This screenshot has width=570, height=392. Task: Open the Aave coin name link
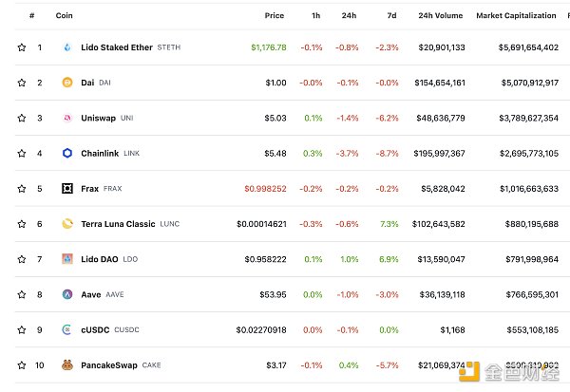coord(93,294)
